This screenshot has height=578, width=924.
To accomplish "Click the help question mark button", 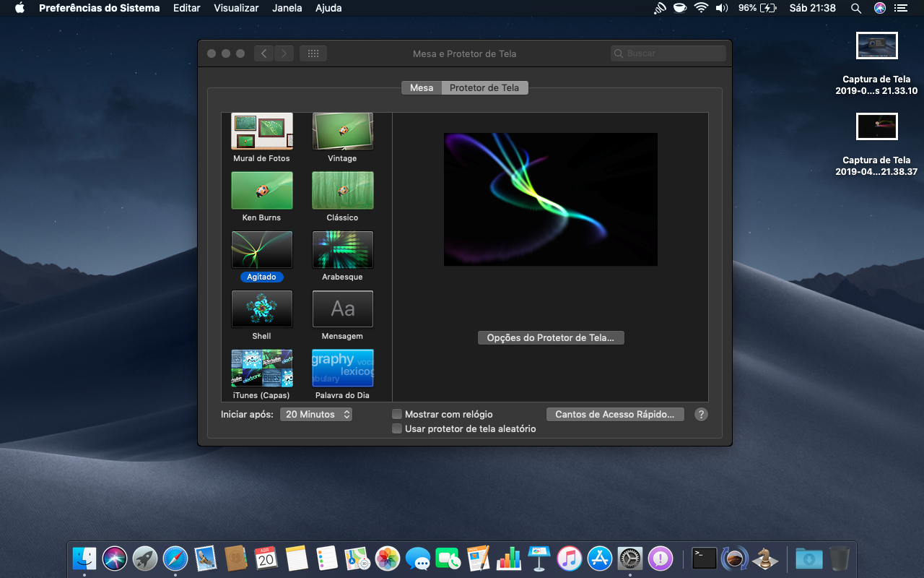I will pyautogui.click(x=700, y=415).
